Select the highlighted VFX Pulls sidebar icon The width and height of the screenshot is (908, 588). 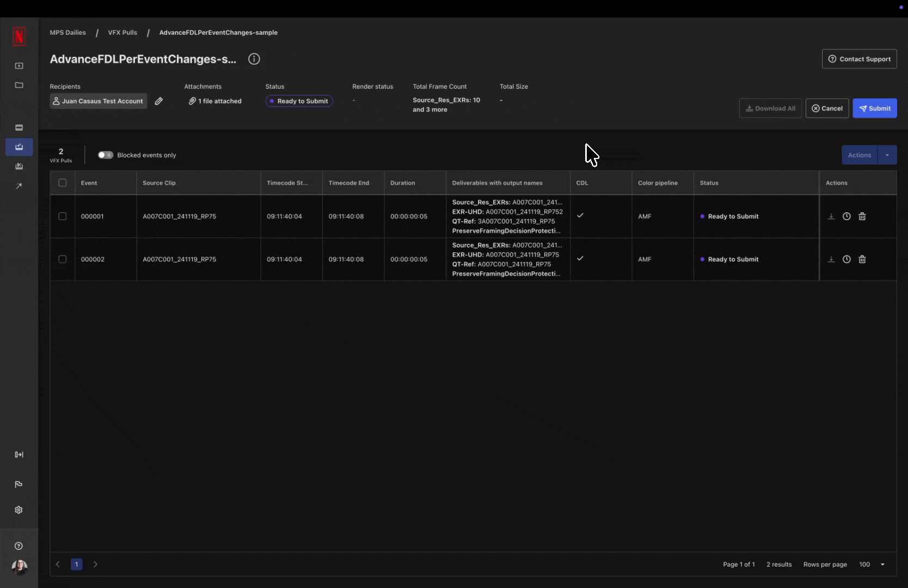point(19,147)
